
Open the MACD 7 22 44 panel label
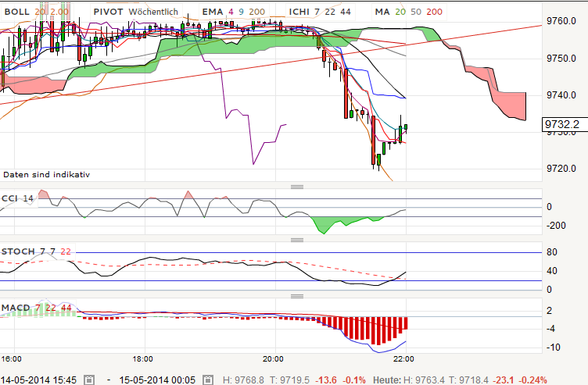tap(37, 308)
